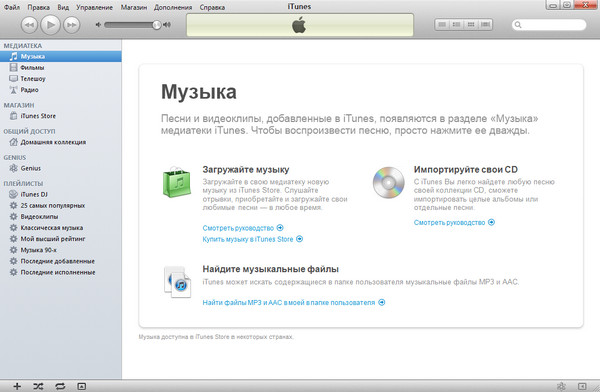The width and height of the screenshot is (600, 392).
Task: Open the Видеоклипы playlist
Action: click(61, 216)
